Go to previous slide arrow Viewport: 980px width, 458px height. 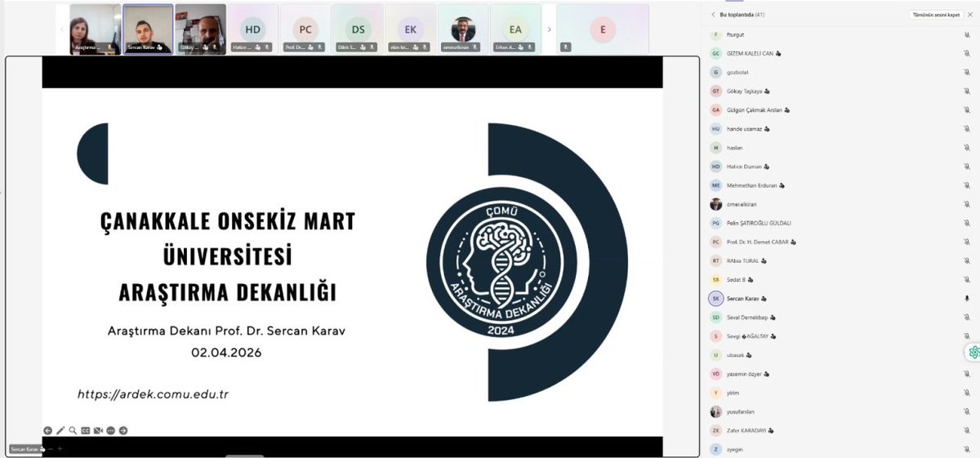click(47, 430)
